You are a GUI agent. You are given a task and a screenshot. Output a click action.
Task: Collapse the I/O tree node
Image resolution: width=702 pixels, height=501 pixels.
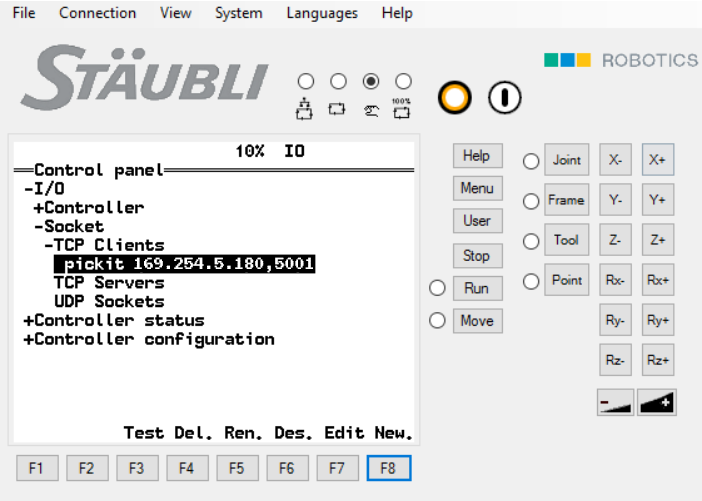click(29, 189)
